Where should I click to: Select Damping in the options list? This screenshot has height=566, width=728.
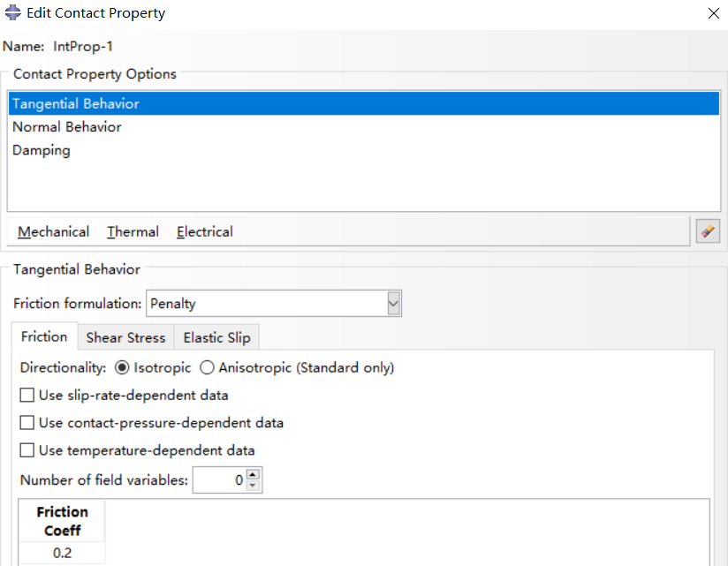coord(364,150)
